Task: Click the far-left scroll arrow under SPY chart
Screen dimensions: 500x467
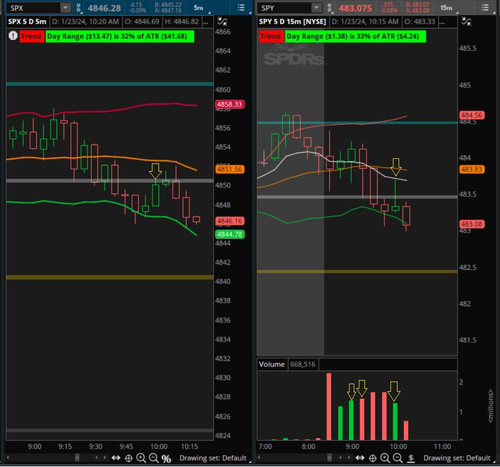Action: click(260, 458)
